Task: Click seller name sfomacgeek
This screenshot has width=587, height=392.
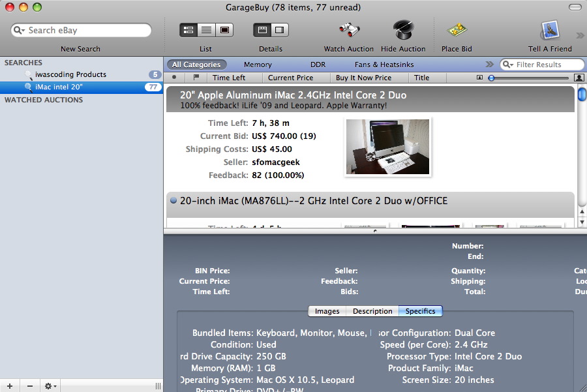Action: [x=276, y=162]
